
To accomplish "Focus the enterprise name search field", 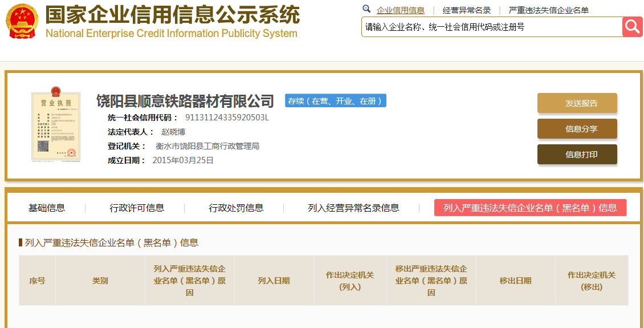I will pos(492,27).
